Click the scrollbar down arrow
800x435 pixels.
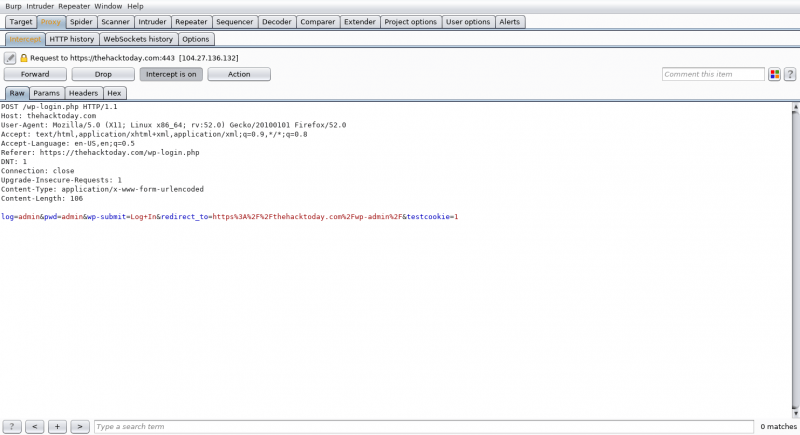point(795,413)
